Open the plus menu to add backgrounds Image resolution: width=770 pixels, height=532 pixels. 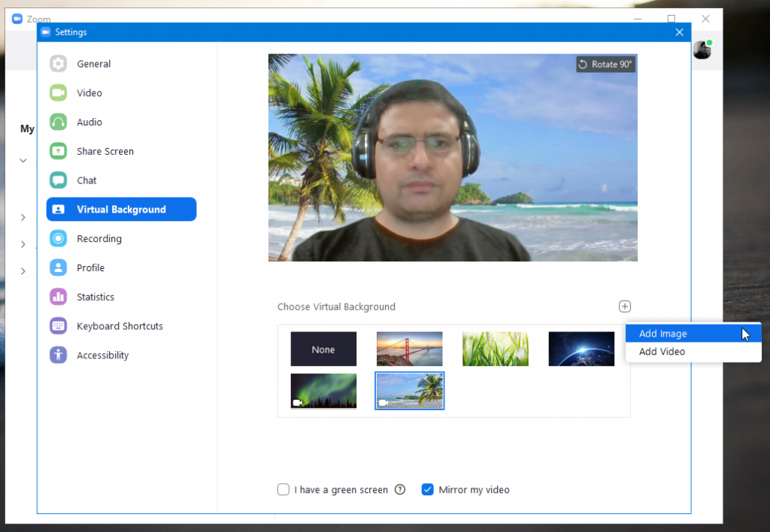625,306
